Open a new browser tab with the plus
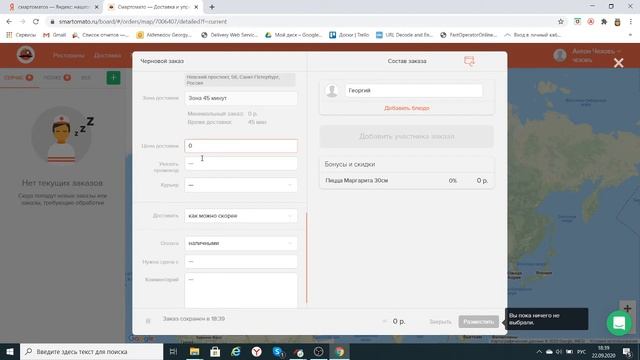 coord(212,7)
